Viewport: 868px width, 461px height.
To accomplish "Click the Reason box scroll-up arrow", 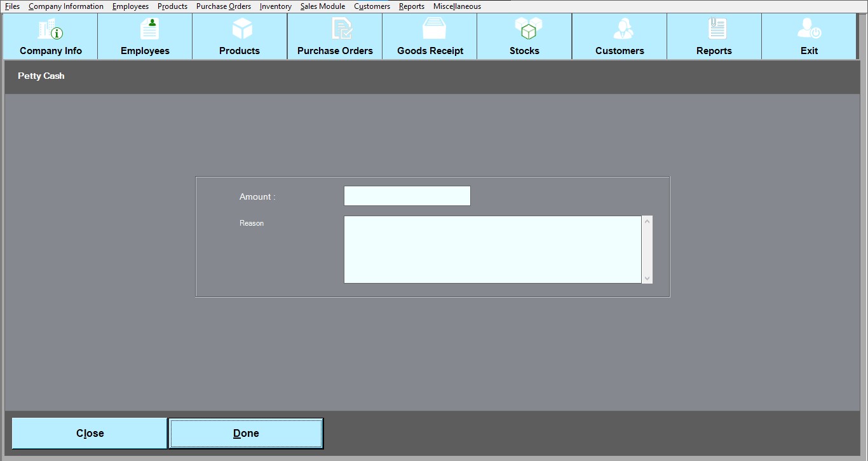I will pyautogui.click(x=647, y=221).
